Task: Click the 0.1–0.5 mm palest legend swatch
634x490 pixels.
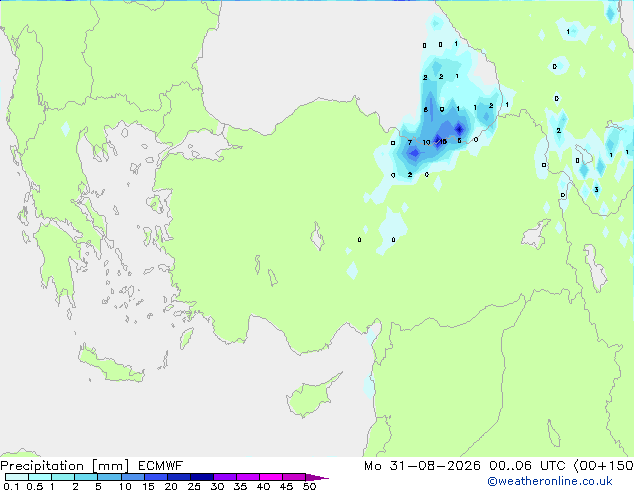Action: (x=17, y=477)
